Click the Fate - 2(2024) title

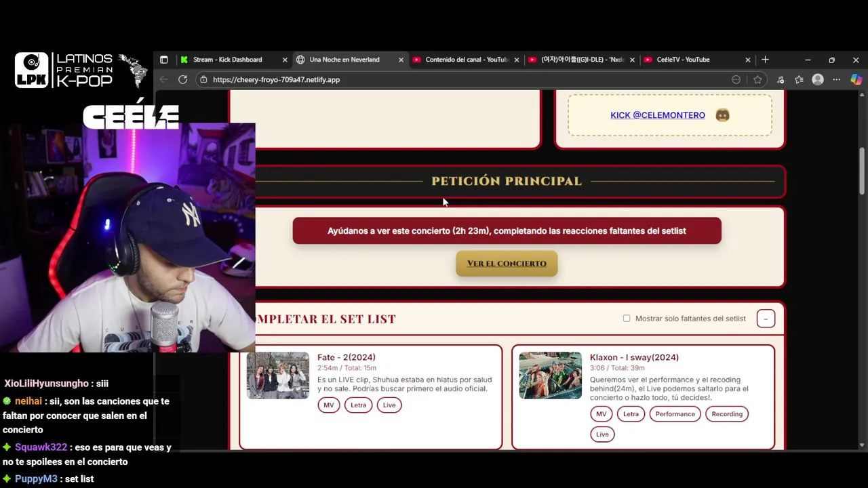347,357
